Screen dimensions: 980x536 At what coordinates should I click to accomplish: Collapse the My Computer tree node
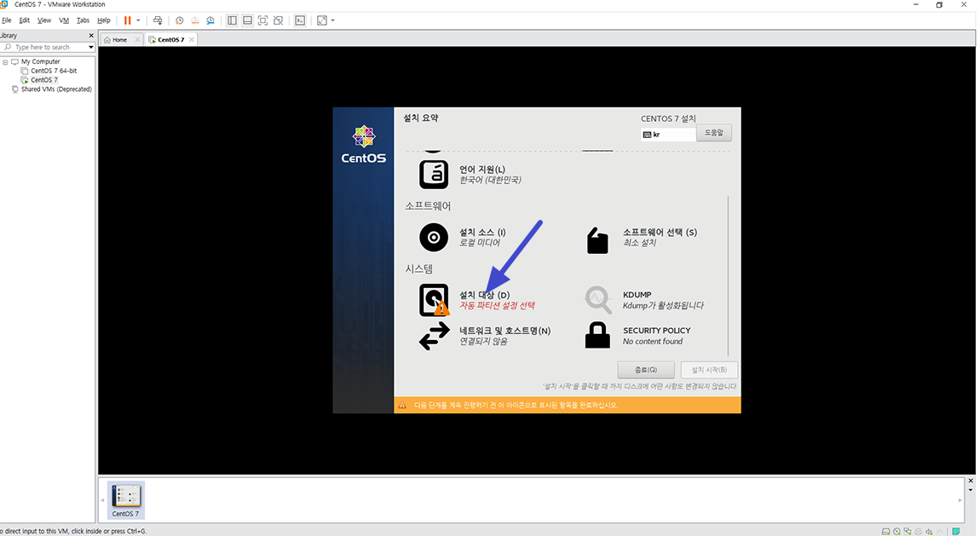tap(5, 62)
